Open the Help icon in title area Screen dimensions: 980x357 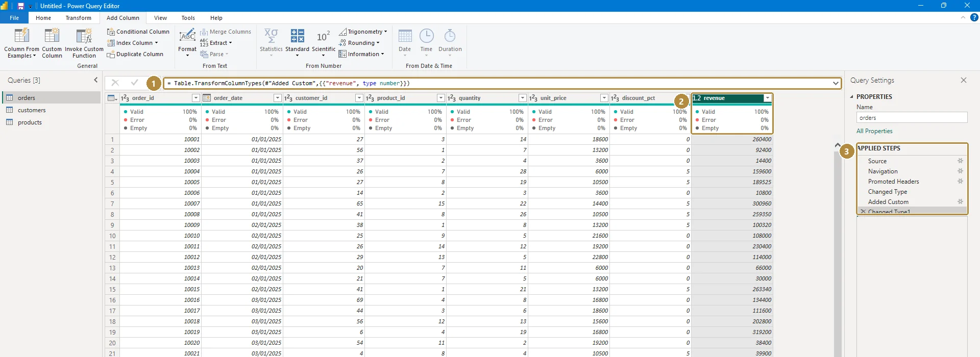coord(974,17)
